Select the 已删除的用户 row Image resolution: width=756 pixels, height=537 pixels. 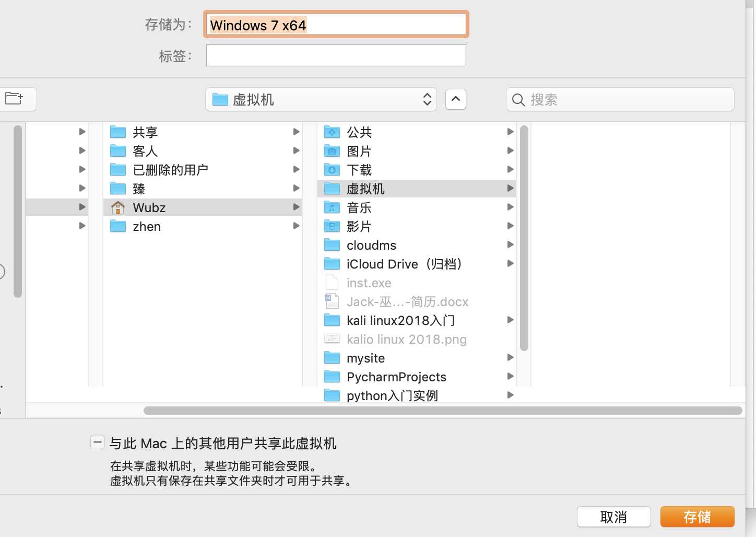pos(203,170)
